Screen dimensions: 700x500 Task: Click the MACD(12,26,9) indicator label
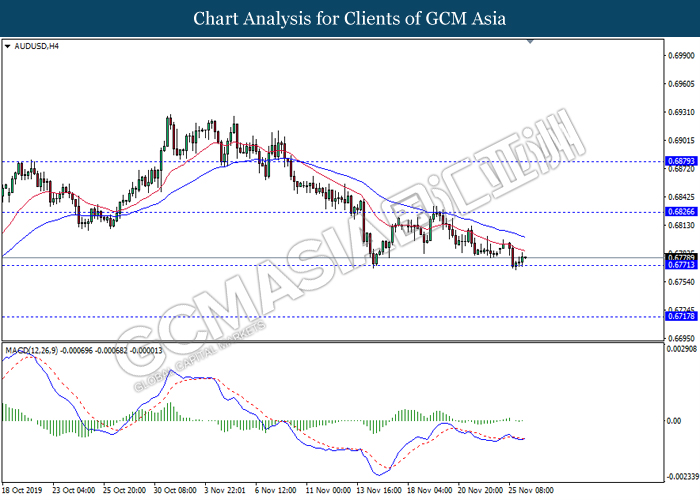point(31,351)
